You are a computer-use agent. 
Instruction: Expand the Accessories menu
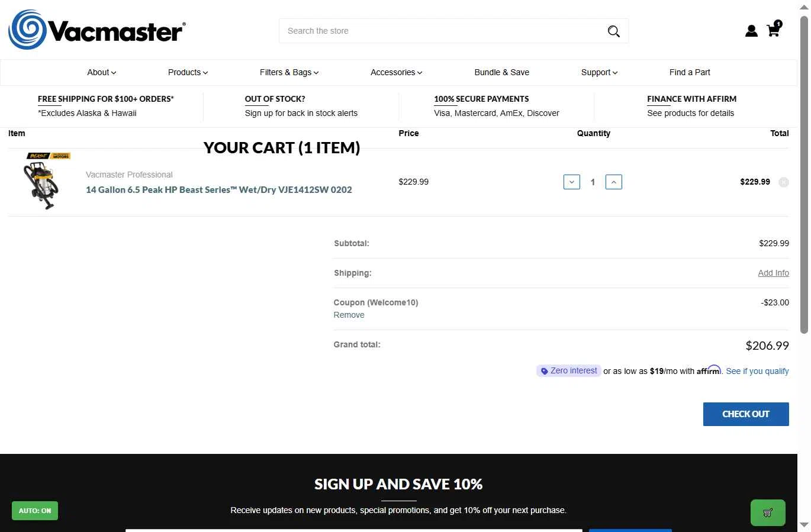(397, 72)
